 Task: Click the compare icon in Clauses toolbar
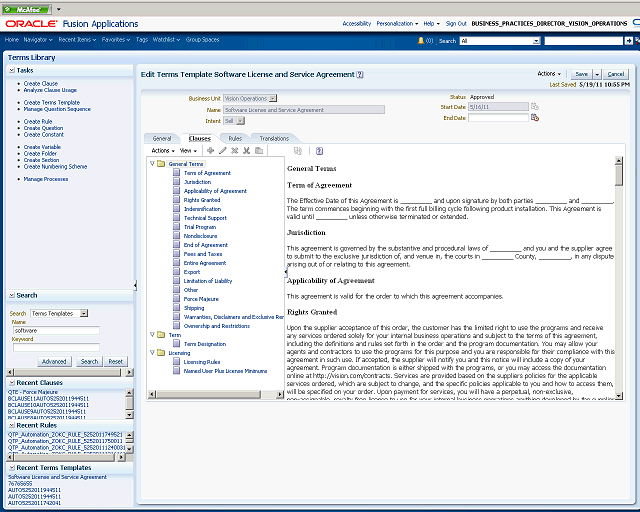(298, 151)
